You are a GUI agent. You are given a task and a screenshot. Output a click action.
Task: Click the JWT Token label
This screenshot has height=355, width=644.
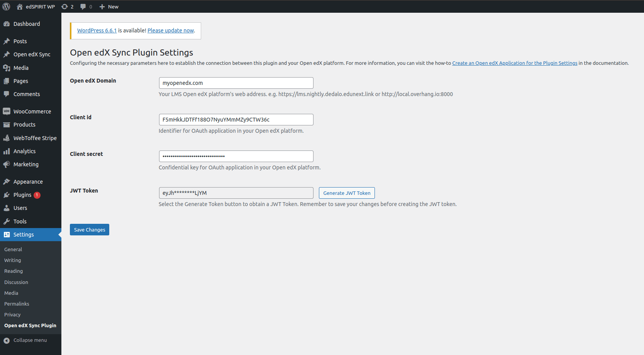tap(84, 191)
